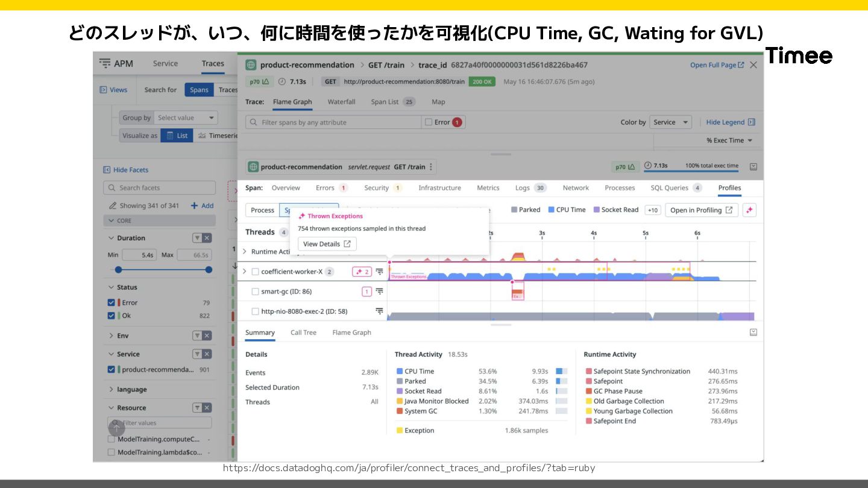The width and height of the screenshot is (868, 488).
Task: Click the collapse icon at the Summary panel's right edge
Action: click(753, 333)
